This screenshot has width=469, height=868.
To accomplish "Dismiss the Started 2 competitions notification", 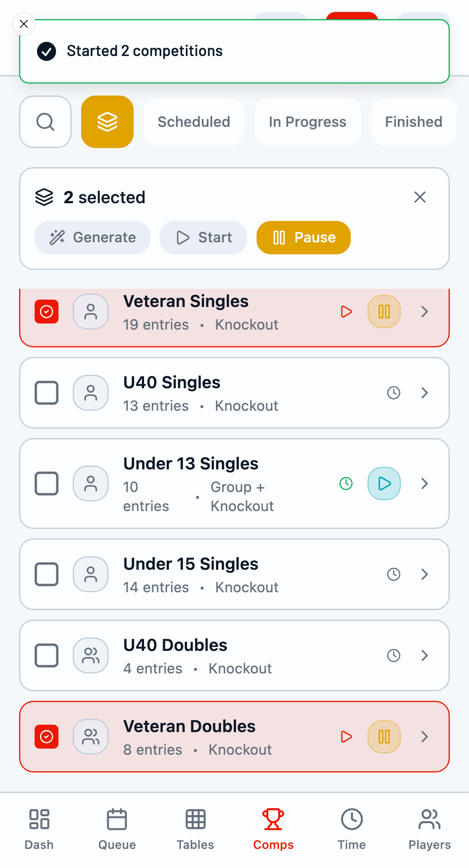I will click(x=24, y=24).
